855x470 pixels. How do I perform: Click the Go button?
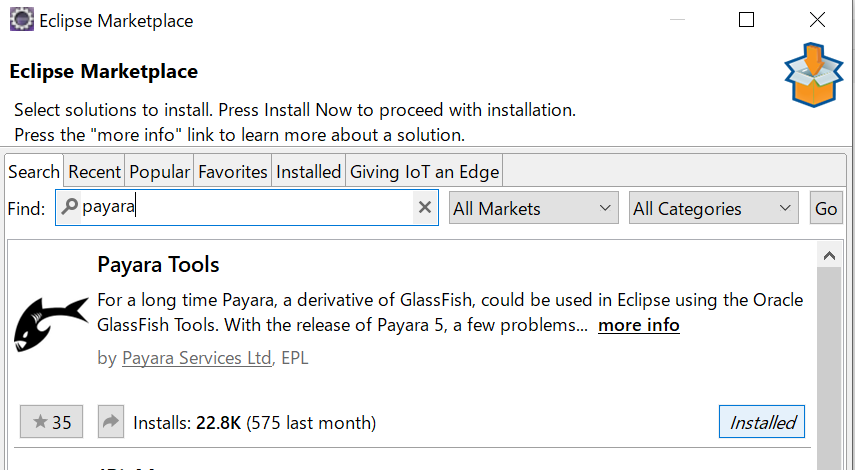(826, 208)
